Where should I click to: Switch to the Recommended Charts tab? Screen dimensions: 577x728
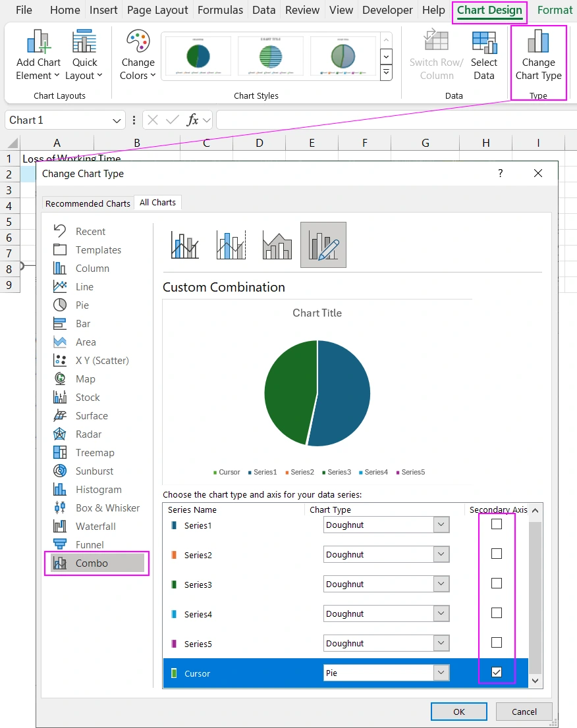pos(88,203)
